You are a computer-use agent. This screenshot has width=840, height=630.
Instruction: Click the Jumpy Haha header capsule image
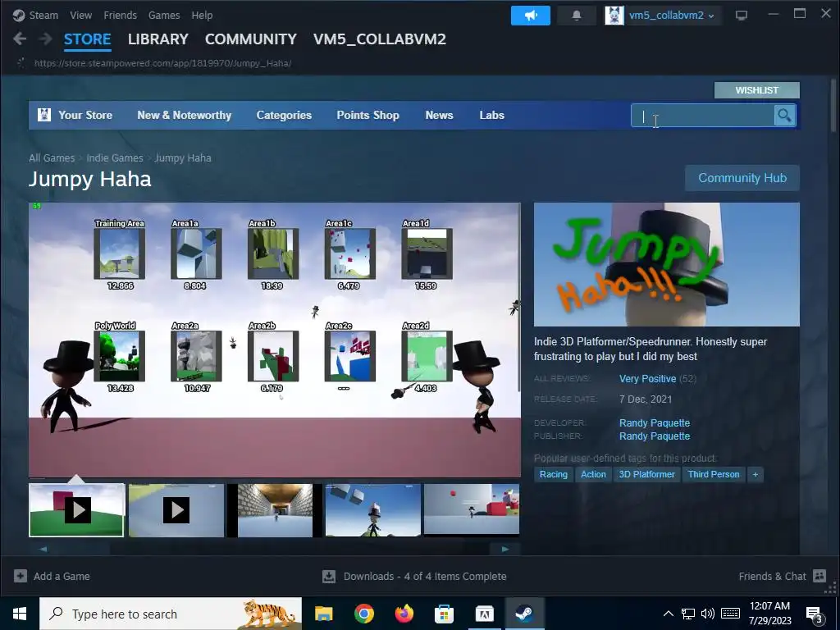(666, 264)
